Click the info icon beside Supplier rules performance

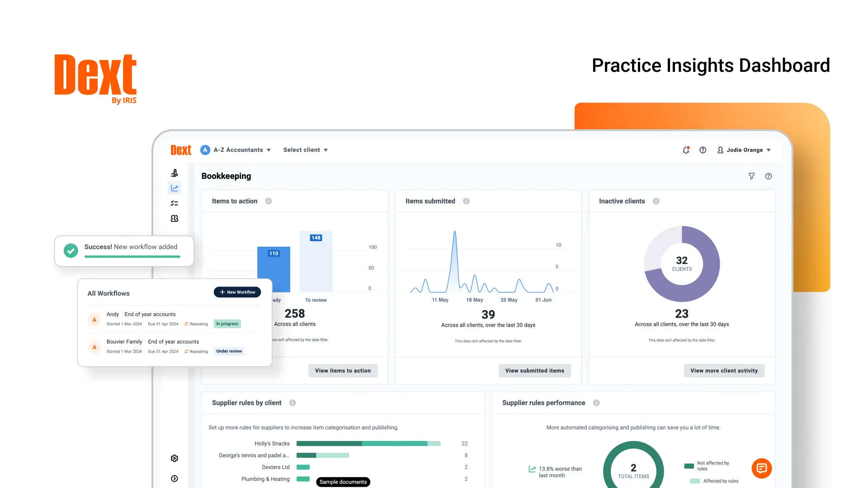[x=596, y=403]
